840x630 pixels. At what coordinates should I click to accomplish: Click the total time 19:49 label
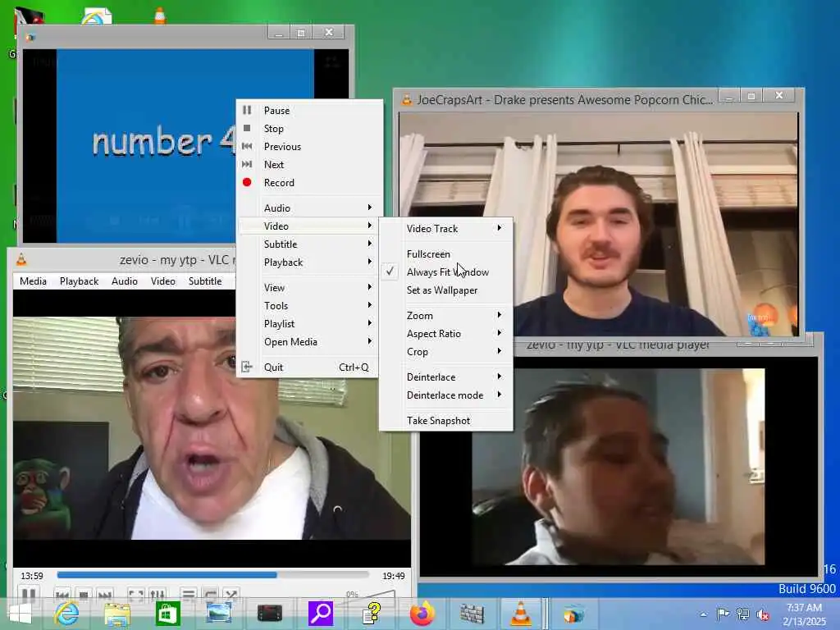coord(394,576)
